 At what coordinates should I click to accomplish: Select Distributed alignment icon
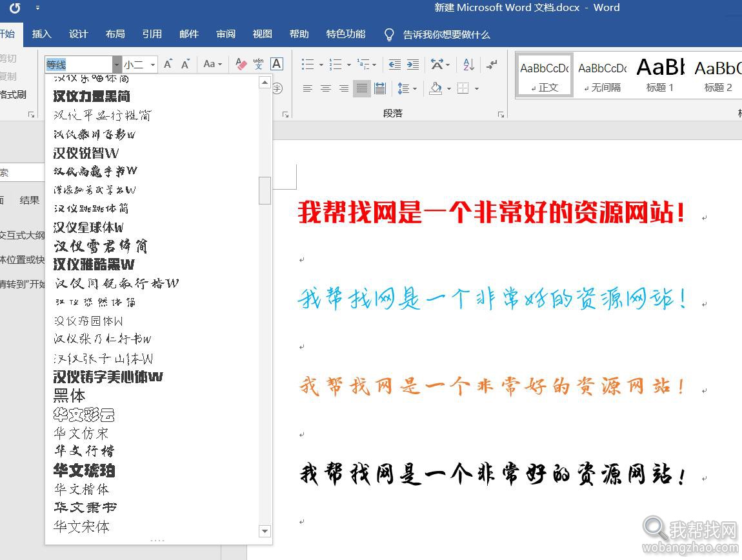click(380, 88)
